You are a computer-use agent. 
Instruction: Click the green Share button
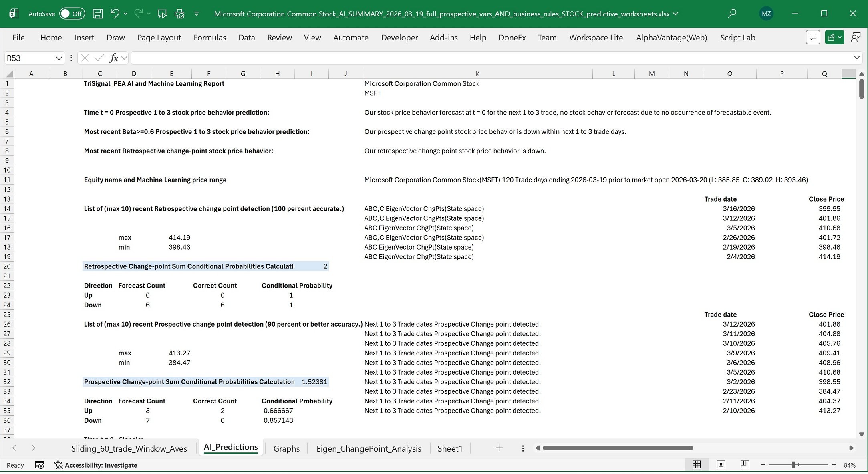point(834,38)
